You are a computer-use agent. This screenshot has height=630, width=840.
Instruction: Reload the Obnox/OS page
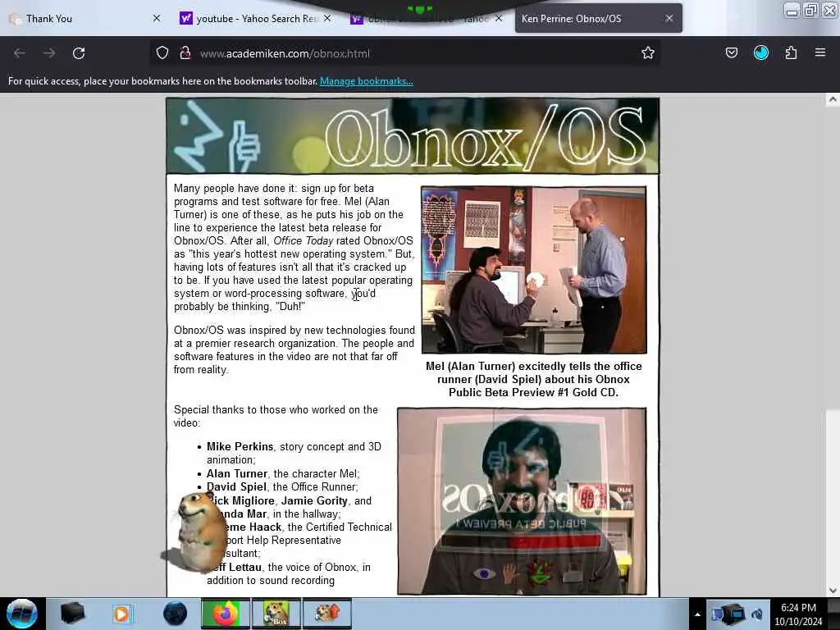pyautogui.click(x=79, y=53)
